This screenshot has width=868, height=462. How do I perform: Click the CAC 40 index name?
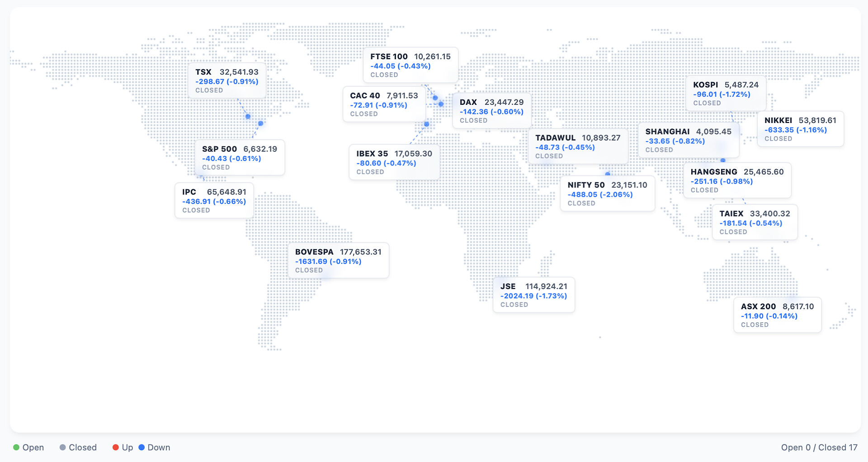[365, 96]
